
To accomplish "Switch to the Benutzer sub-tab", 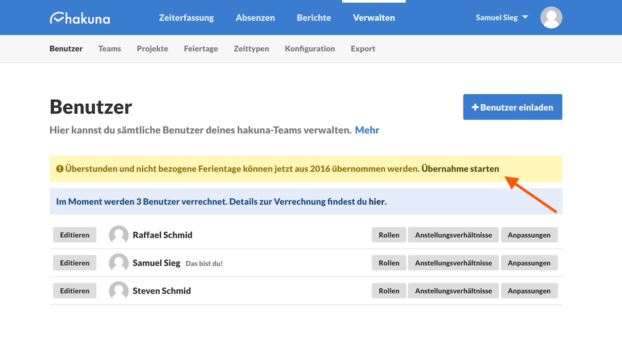I will pyautogui.click(x=66, y=49).
